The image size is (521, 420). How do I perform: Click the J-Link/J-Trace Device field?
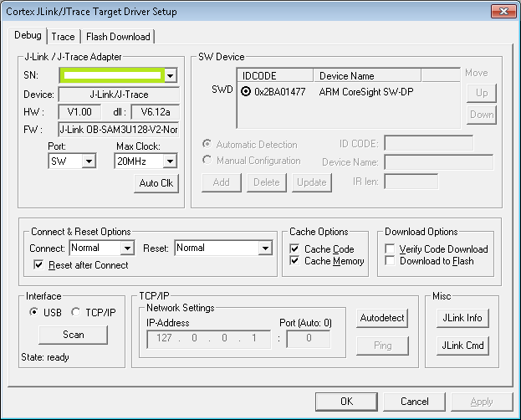119,95
